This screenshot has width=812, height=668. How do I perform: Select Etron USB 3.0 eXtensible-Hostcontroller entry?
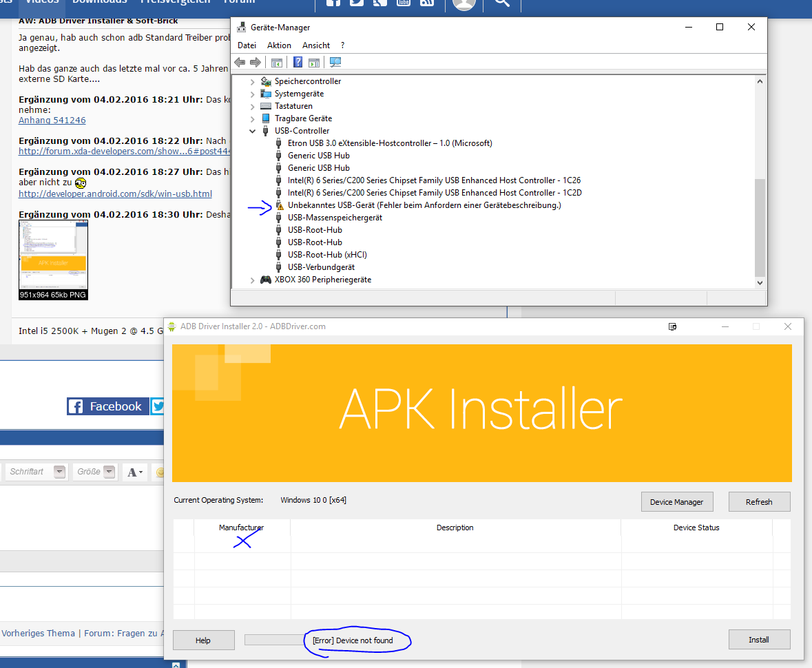click(390, 143)
